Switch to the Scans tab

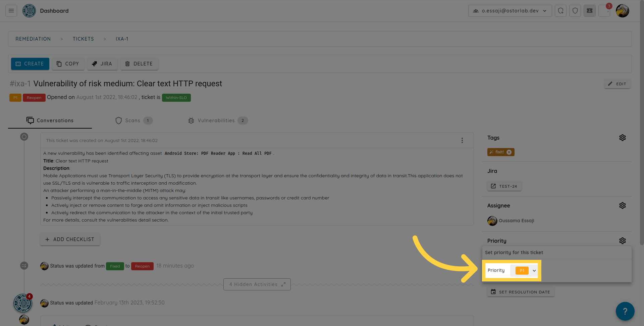133,121
